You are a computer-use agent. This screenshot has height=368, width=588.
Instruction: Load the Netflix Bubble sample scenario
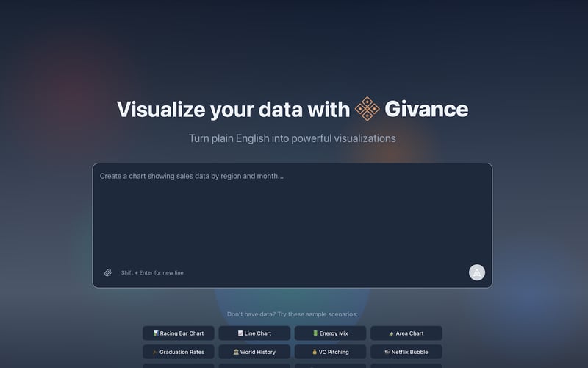click(x=406, y=352)
